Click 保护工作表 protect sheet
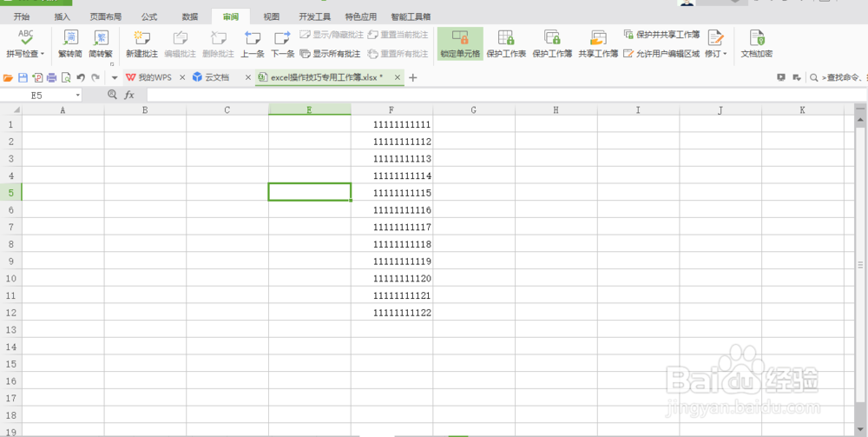The height and width of the screenshot is (437, 868). pos(506,43)
